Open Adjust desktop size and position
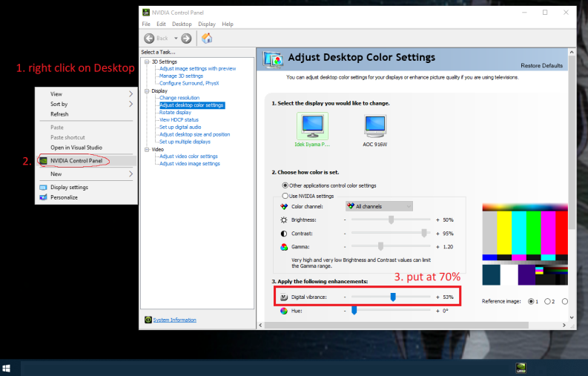The image size is (588, 376). 194,134
